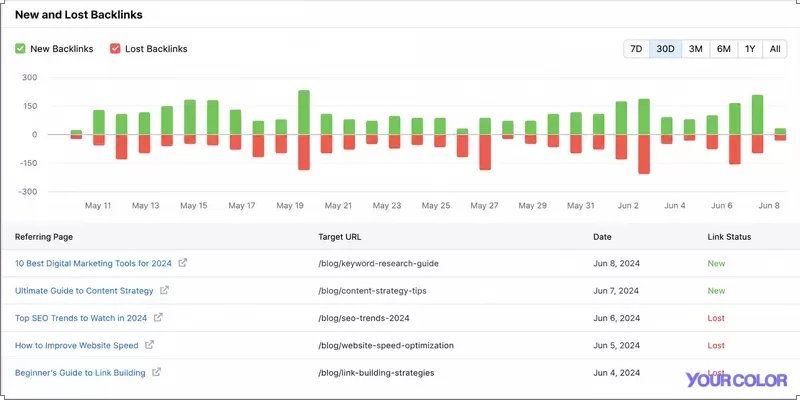Click the Jun 7, 2024 date cell
The width and height of the screenshot is (800, 400).
tap(616, 291)
